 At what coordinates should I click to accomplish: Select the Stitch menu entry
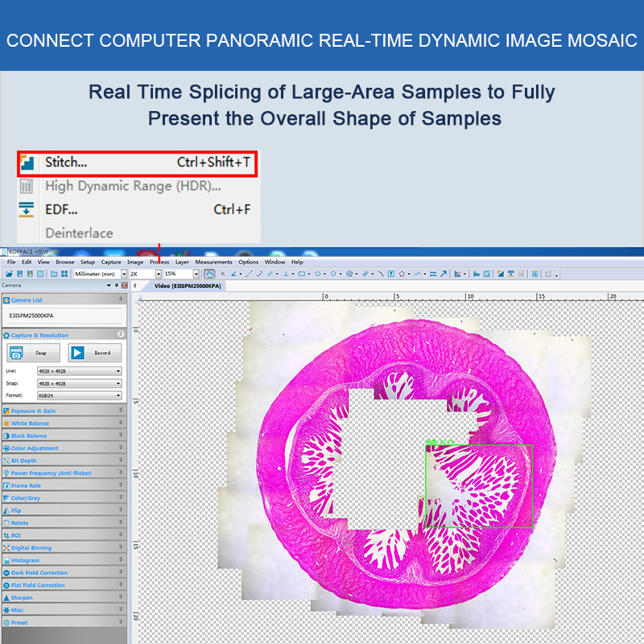click(137, 162)
